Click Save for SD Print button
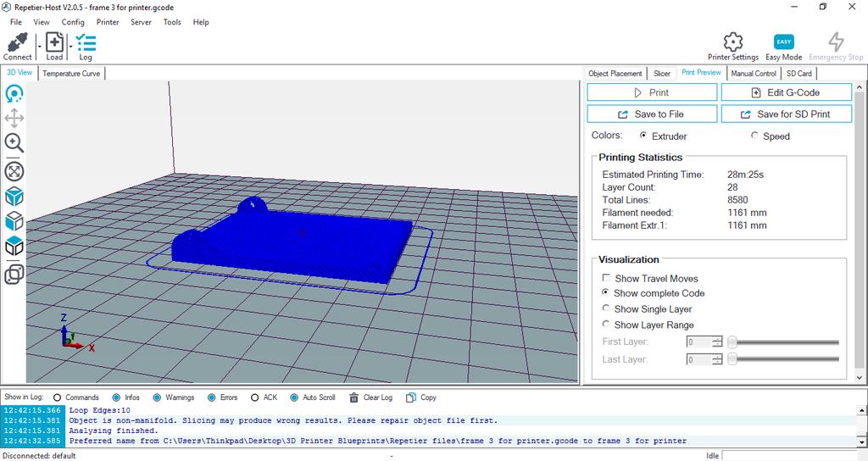Image resolution: width=868 pixels, height=461 pixels. point(786,114)
